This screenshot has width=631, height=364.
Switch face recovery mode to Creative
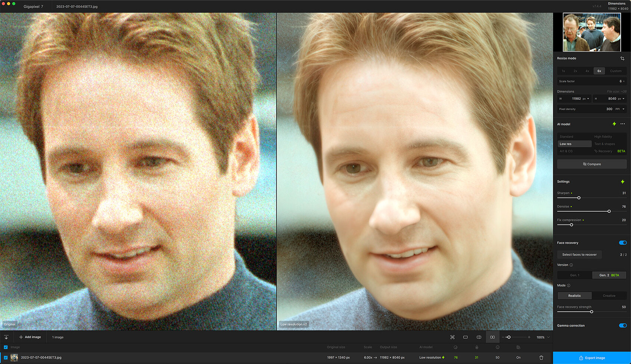[609, 296]
